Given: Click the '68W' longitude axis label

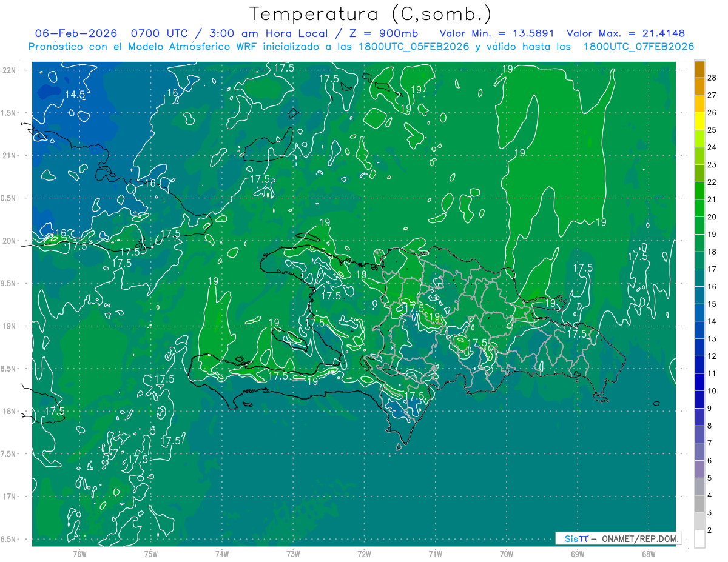Looking at the screenshot, I should [649, 554].
